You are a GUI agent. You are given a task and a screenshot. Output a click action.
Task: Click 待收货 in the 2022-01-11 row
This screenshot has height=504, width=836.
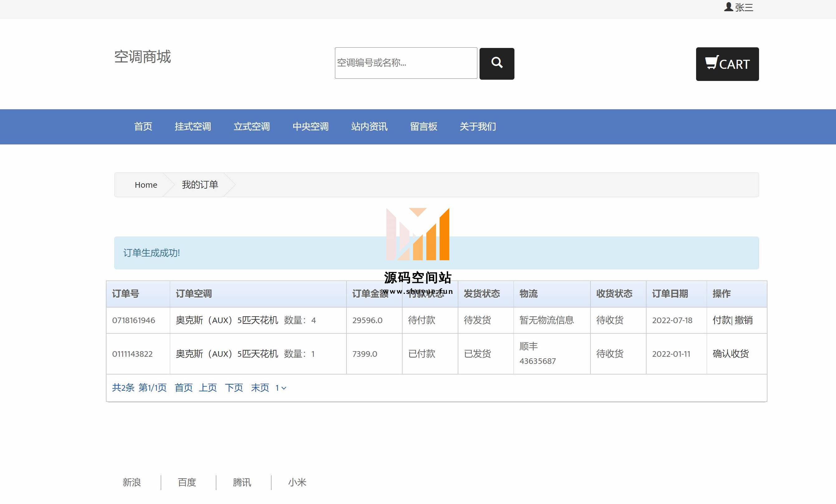(610, 354)
